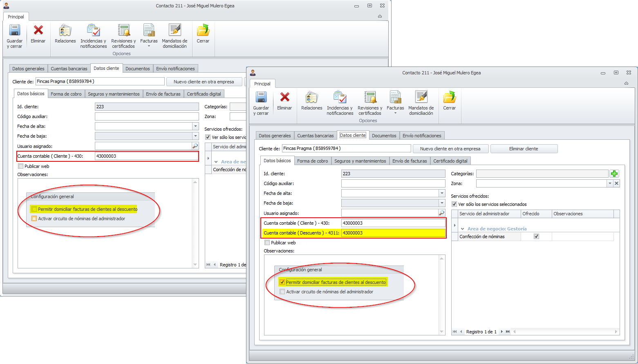The height and width of the screenshot is (364, 638).
Task: Click Nuevo cliente en otra empresa in front window
Action: [450, 149]
